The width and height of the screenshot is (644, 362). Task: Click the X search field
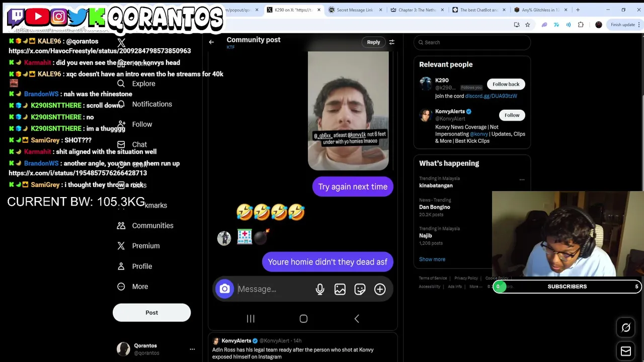click(472, 42)
